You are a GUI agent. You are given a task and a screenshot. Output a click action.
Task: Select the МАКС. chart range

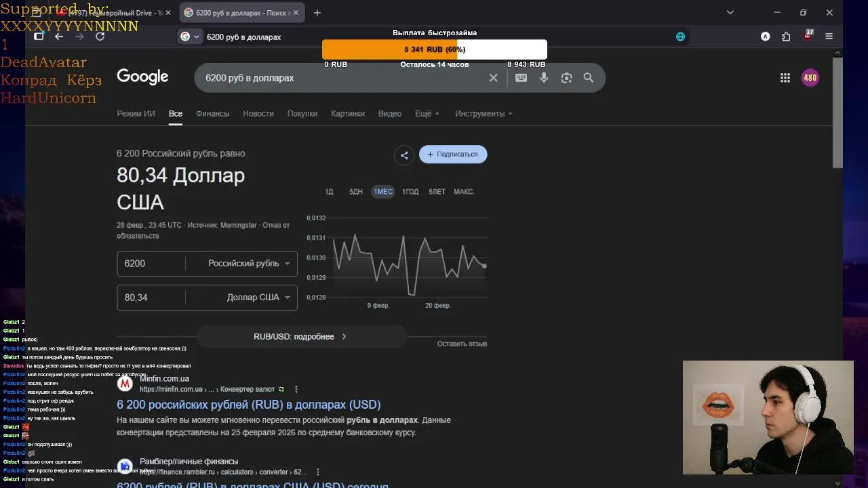(x=464, y=192)
